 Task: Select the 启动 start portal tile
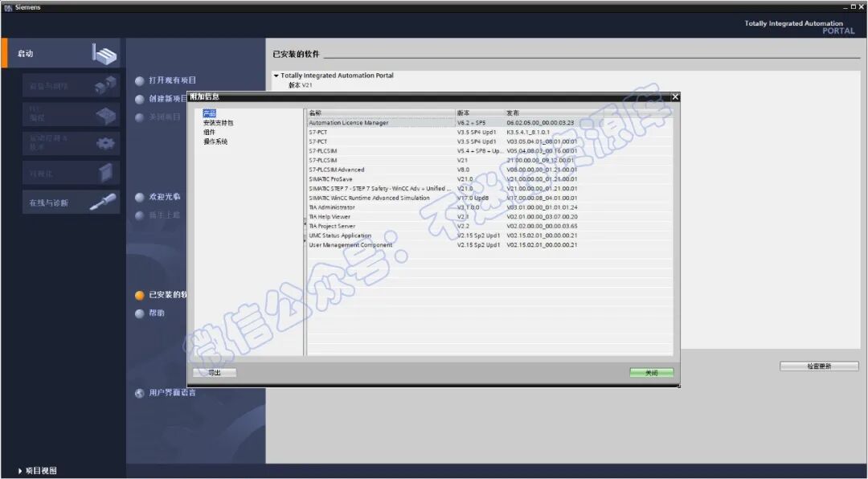click(x=61, y=53)
